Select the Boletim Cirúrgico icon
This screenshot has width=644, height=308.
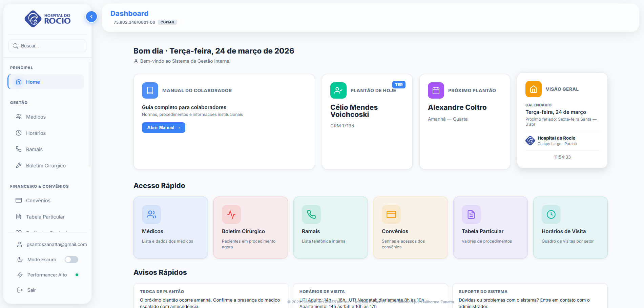pyautogui.click(x=19, y=165)
